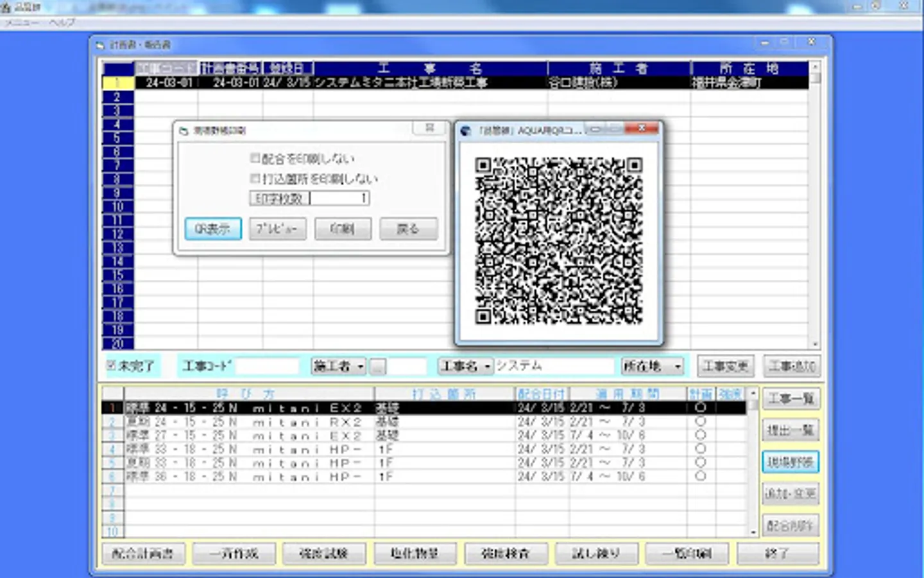The width and height of the screenshot is (924, 578).
Task: Click the 試し練り button
Action: [596, 553]
